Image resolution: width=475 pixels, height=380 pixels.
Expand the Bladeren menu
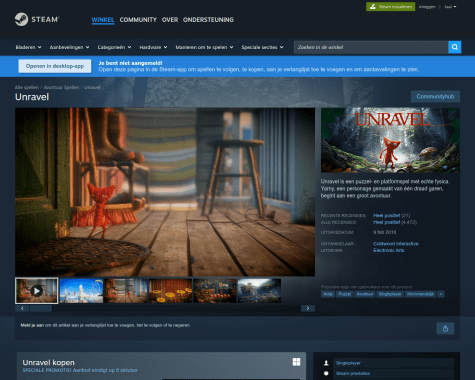click(x=28, y=47)
